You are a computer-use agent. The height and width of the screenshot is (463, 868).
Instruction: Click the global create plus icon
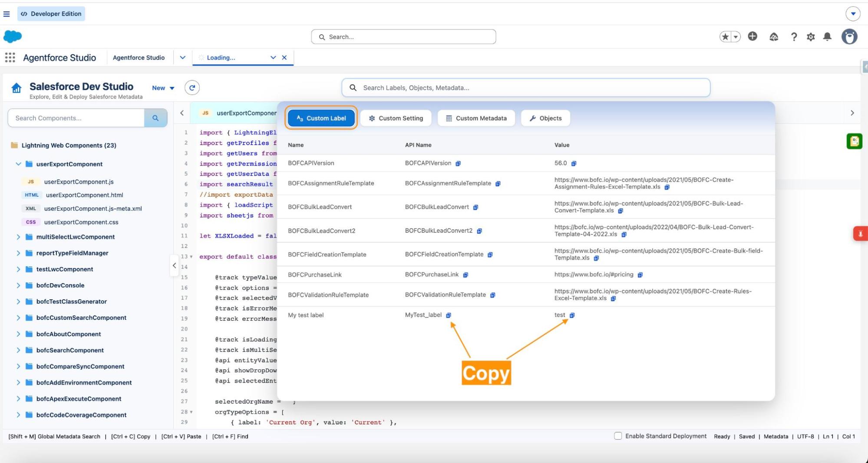pos(752,36)
